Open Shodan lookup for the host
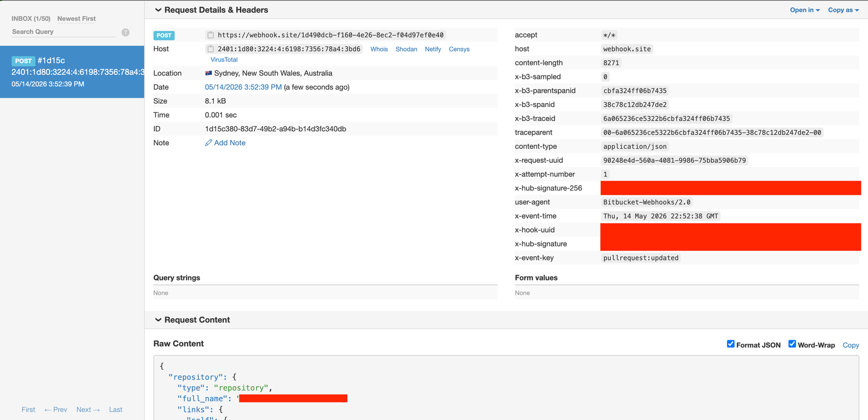Image resolution: width=868 pixels, height=420 pixels. pyautogui.click(x=406, y=49)
